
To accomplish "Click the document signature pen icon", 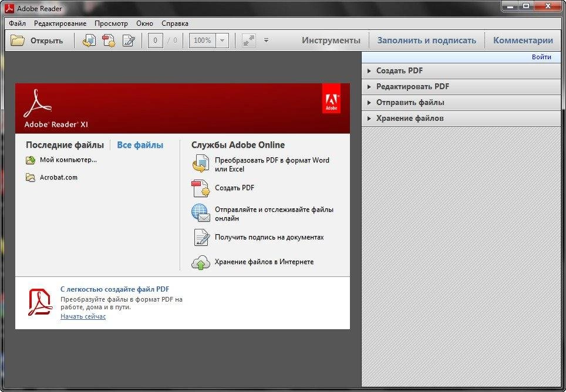I will [x=201, y=237].
